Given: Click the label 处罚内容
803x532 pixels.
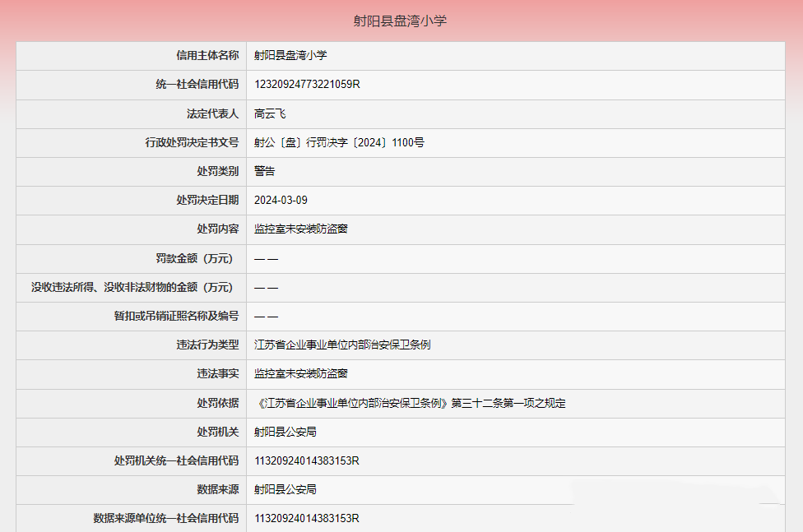Looking at the screenshot, I should pyautogui.click(x=218, y=229).
